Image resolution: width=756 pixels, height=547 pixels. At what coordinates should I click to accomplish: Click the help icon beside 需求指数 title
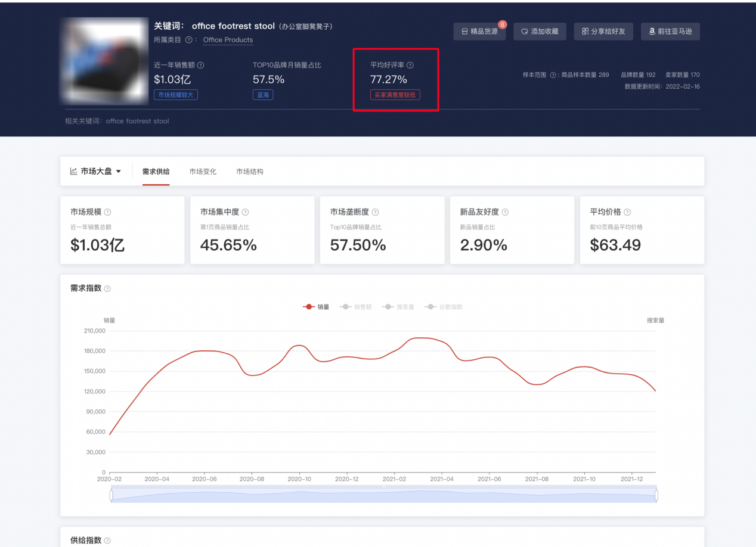[x=108, y=289]
